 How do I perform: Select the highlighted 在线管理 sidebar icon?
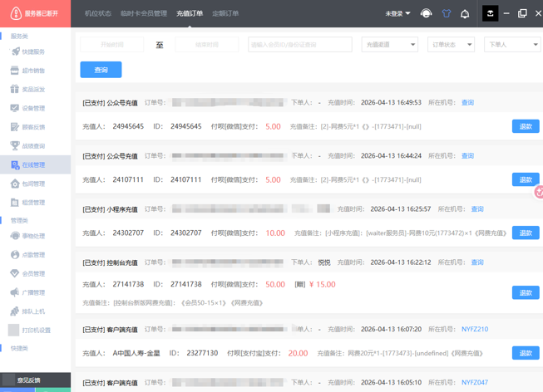(15, 165)
